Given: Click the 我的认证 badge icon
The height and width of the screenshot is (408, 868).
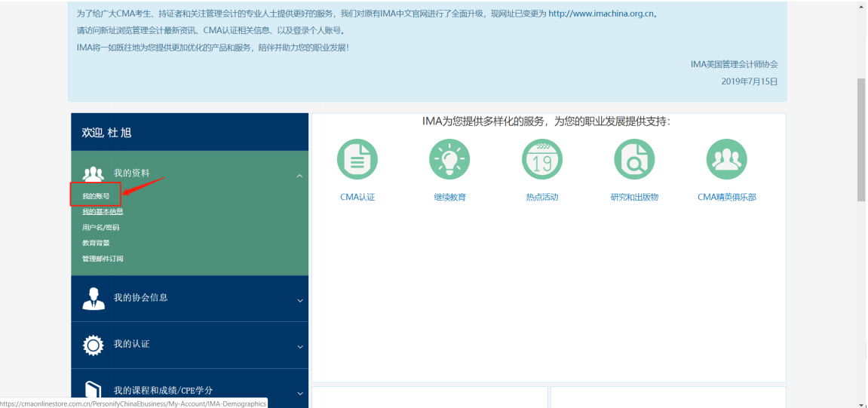Looking at the screenshot, I should tap(94, 345).
